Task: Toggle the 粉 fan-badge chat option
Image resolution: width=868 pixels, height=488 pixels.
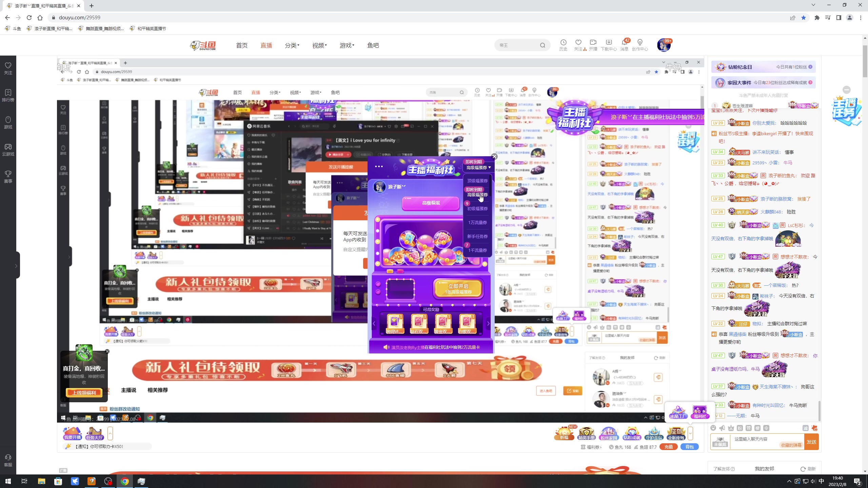Action: pyautogui.click(x=740, y=428)
